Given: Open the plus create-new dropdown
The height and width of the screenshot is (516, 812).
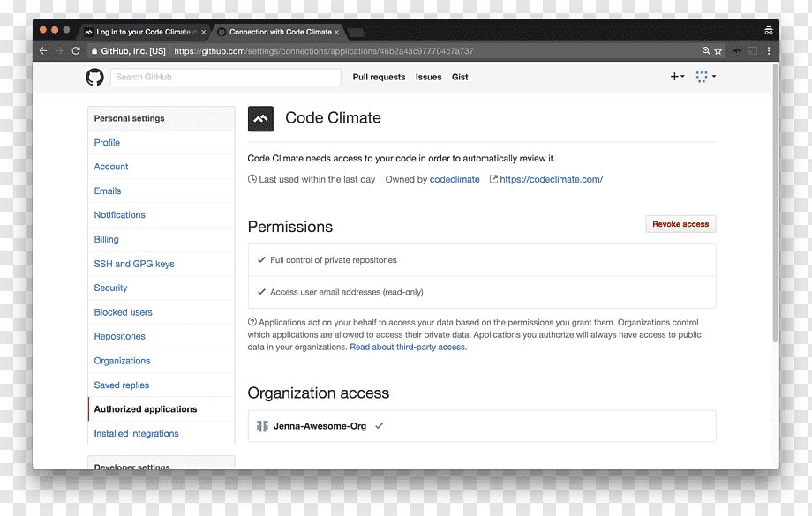Looking at the screenshot, I should tap(677, 77).
